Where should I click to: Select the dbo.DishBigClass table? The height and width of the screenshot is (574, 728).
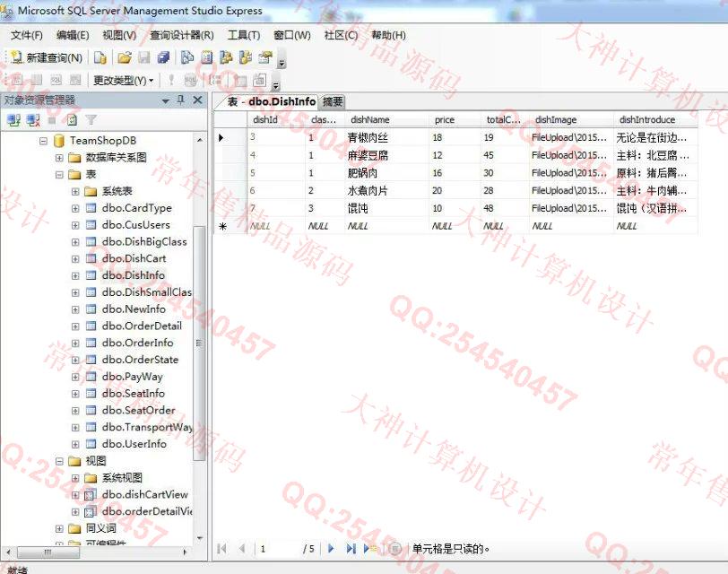[144, 241]
